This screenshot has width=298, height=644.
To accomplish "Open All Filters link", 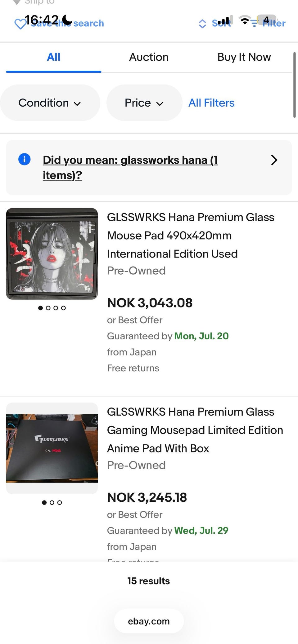I will pyautogui.click(x=211, y=103).
